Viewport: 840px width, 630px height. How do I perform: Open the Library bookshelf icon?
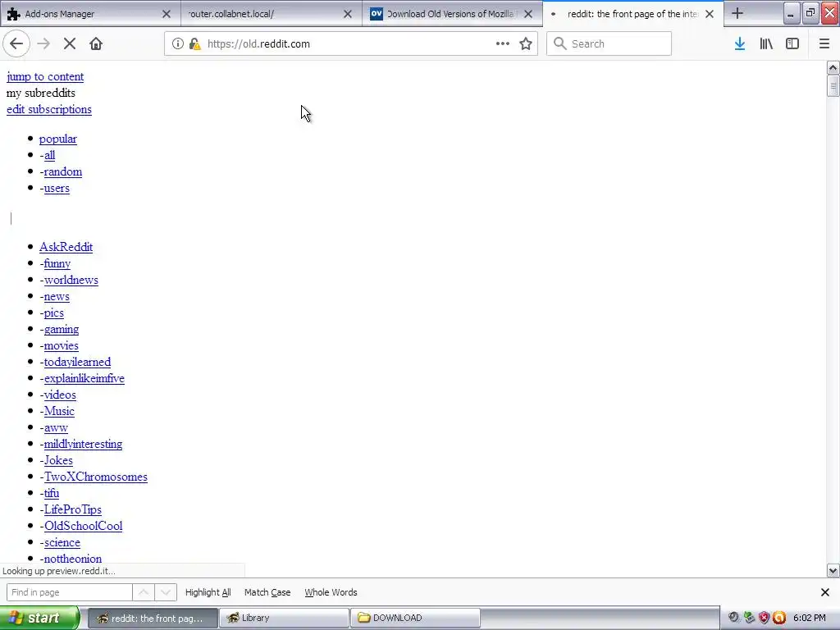point(766,44)
